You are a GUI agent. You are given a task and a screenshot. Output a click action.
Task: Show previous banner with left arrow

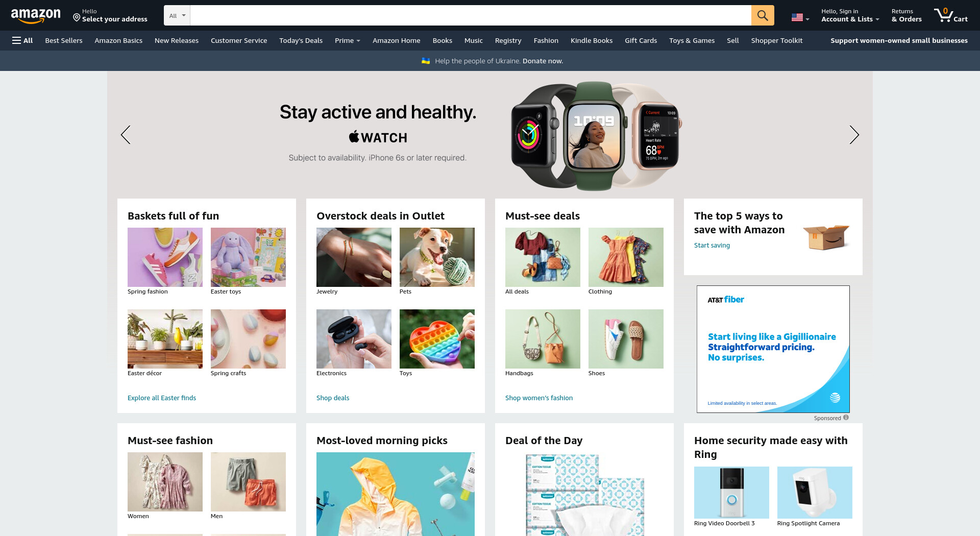click(x=126, y=135)
